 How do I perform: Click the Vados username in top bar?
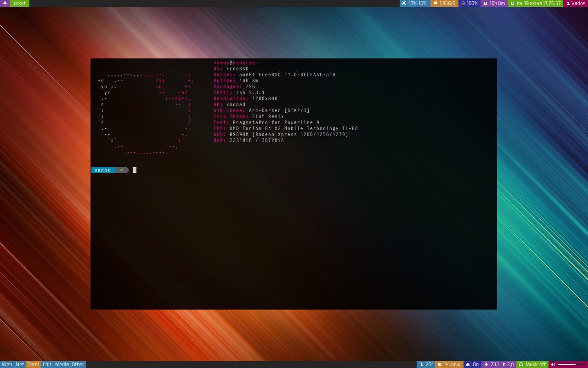[x=578, y=3]
